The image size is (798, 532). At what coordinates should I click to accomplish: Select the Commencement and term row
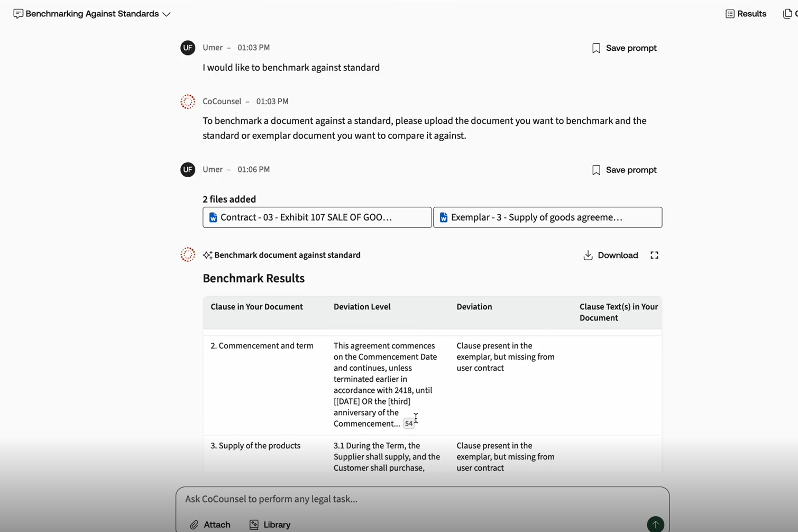click(x=262, y=346)
